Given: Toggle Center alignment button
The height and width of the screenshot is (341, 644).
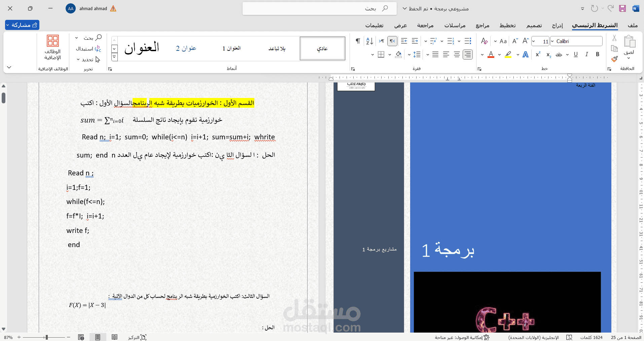Looking at the screenshot, I should tap(457, 55).
